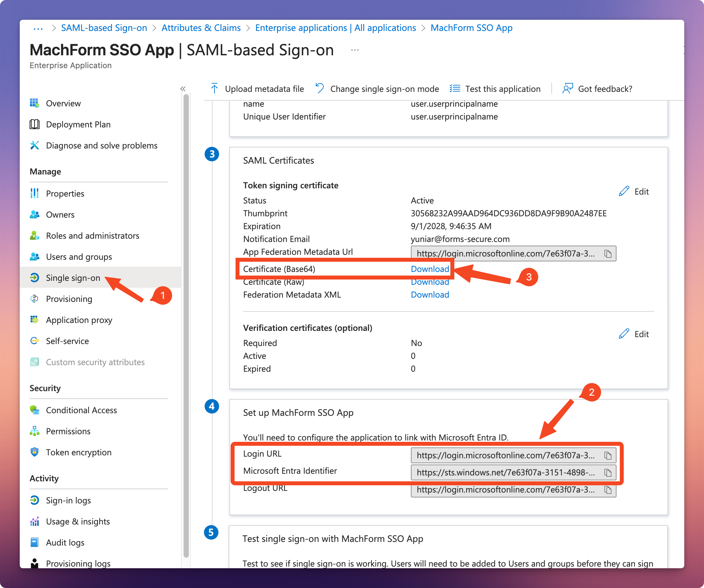
Task: Edit Verification certificates with pencil icon
Action: pyautogui.click(x=623, y=334)
